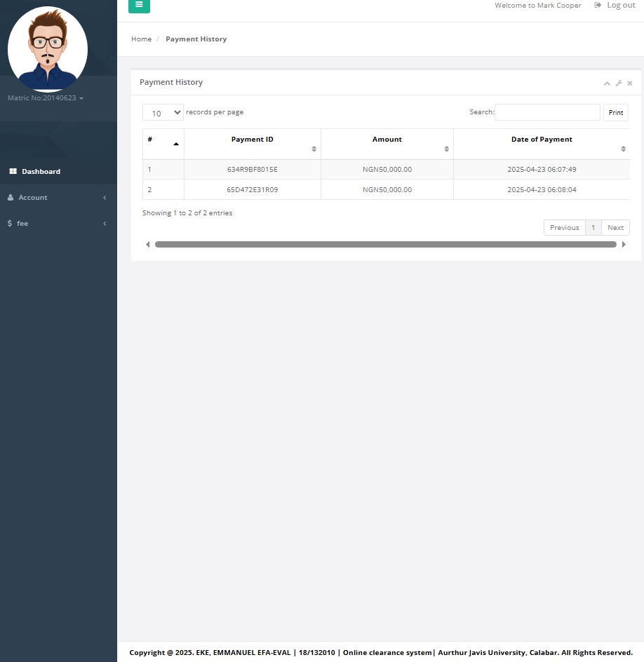
Task: Click the horizontal scrollbar left arrow
Action: 147,245
